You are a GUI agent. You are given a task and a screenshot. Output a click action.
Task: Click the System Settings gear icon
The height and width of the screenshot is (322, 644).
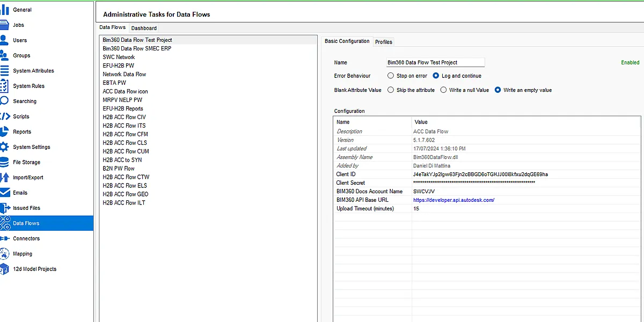4,147
